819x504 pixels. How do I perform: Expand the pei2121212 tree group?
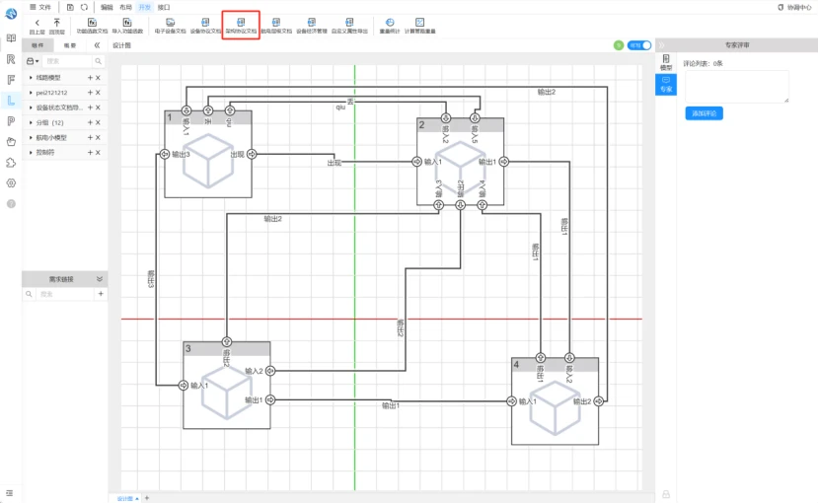pyautogui.click(x=31, y=93)
